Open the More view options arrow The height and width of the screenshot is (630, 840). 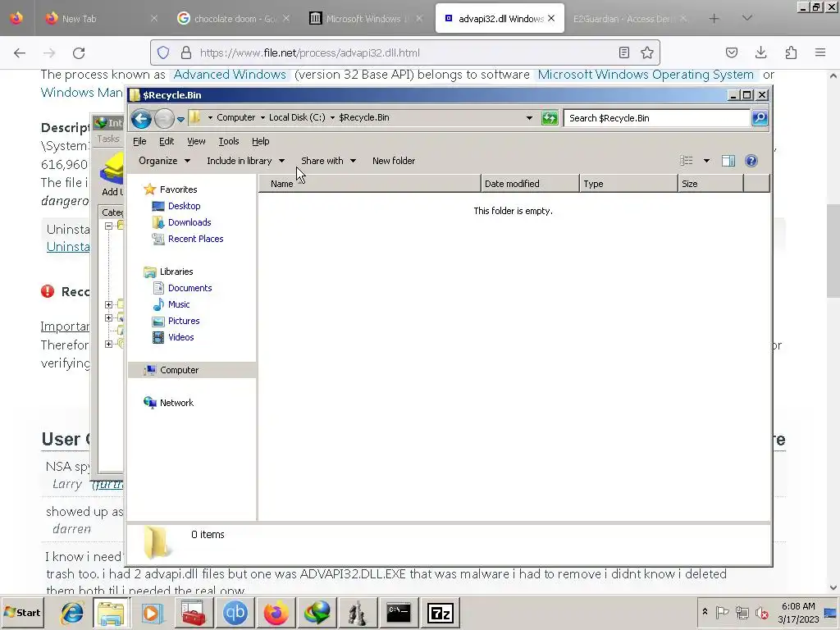(706, 161)
